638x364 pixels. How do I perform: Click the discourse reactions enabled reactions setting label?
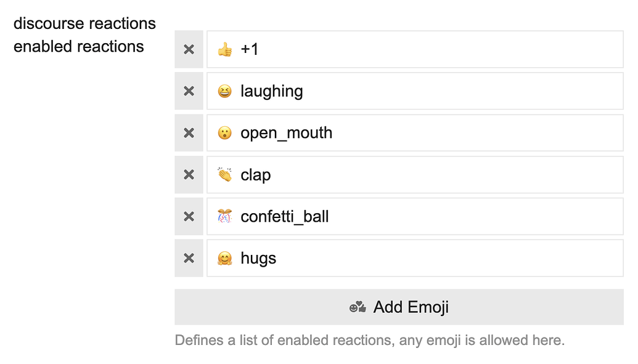tap(84, 34)
